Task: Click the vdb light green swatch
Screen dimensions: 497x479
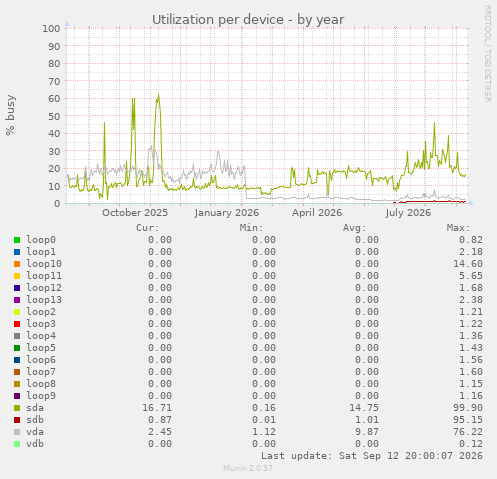Action: [17, 444]
